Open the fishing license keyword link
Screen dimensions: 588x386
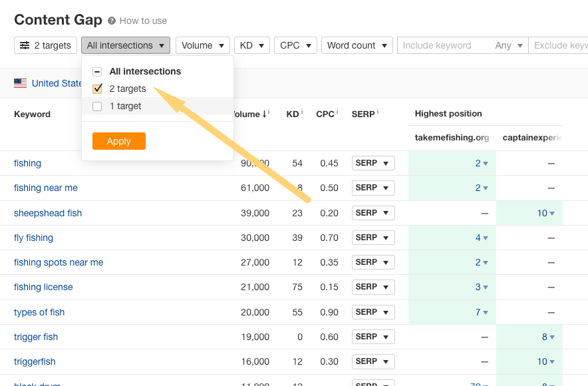(43, 287)
